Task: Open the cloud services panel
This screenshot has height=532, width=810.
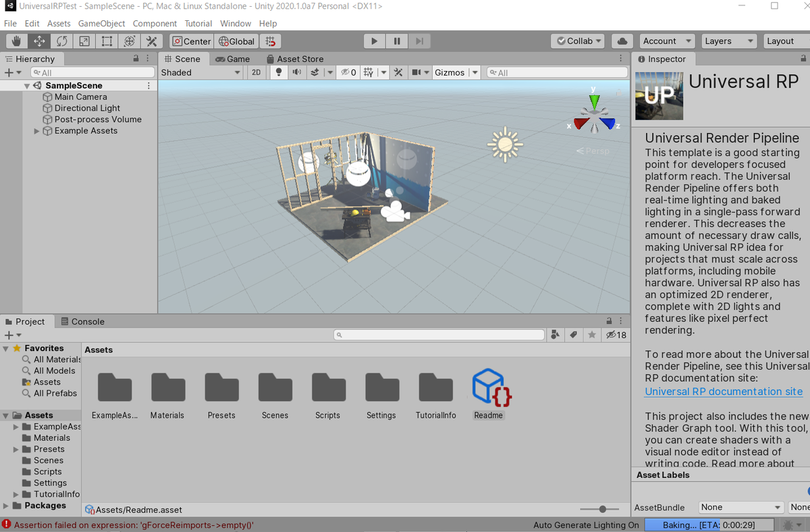Action: click(622, 41)
